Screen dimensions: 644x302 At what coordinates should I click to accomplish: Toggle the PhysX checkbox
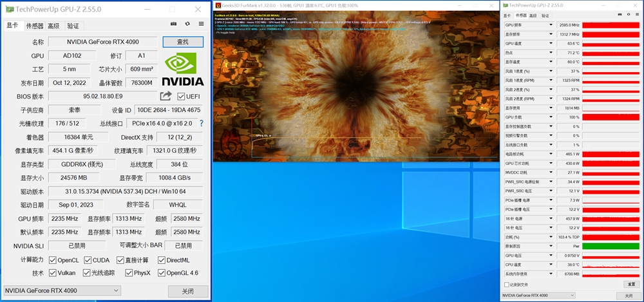(129, 273)
